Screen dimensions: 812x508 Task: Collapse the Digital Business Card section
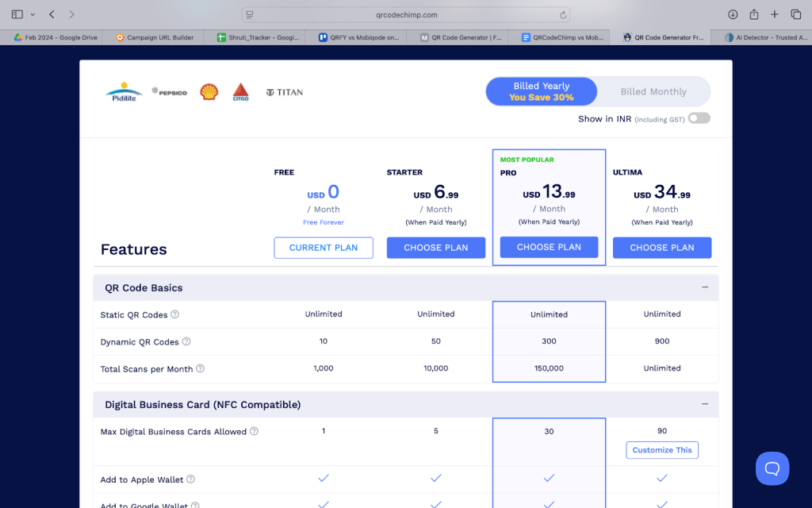click(704, 404)
